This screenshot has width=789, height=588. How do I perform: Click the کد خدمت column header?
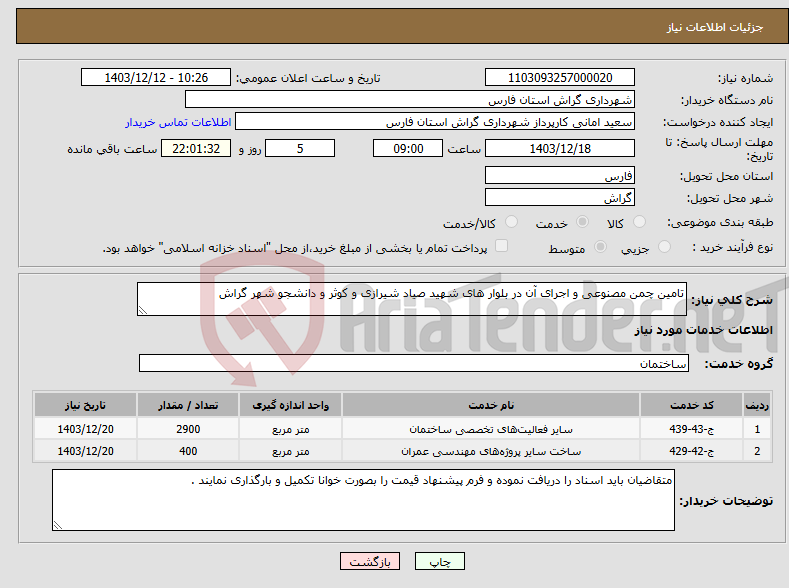point(692,405)
